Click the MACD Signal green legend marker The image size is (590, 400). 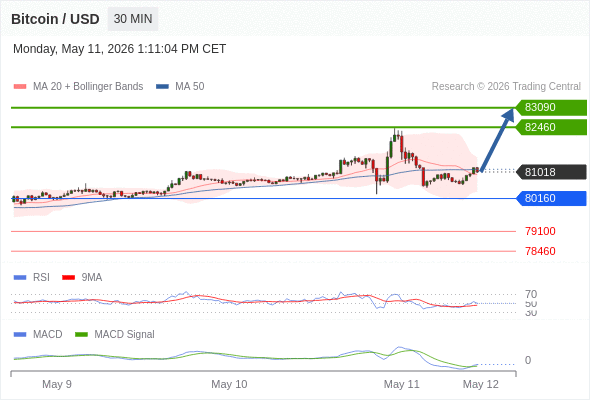pos(81,334)
